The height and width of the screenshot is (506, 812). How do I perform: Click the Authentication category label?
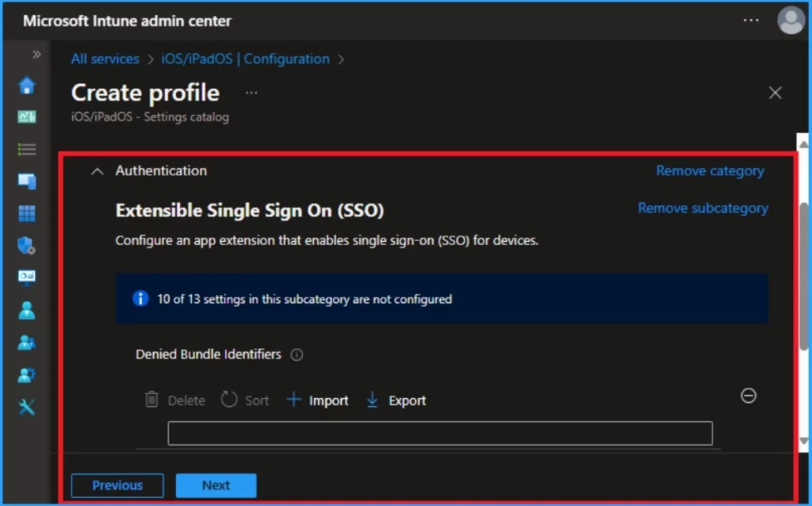pos(161,171)
